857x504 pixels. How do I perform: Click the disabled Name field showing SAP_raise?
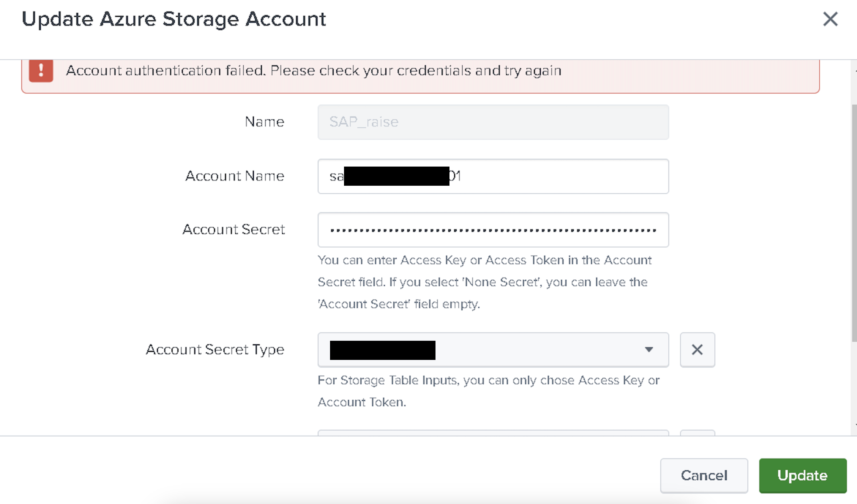pyautogui.click(x=493, y=122)
